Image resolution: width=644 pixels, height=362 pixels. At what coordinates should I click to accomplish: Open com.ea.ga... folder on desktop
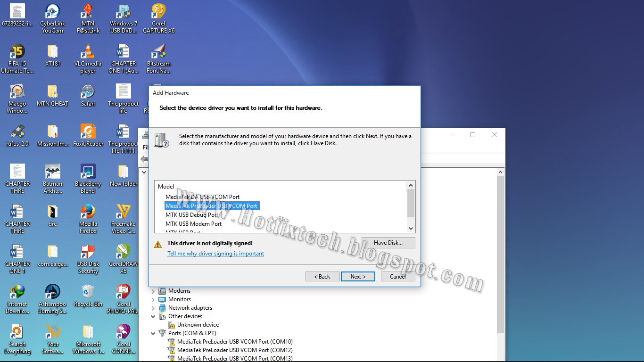click(52, 256)
